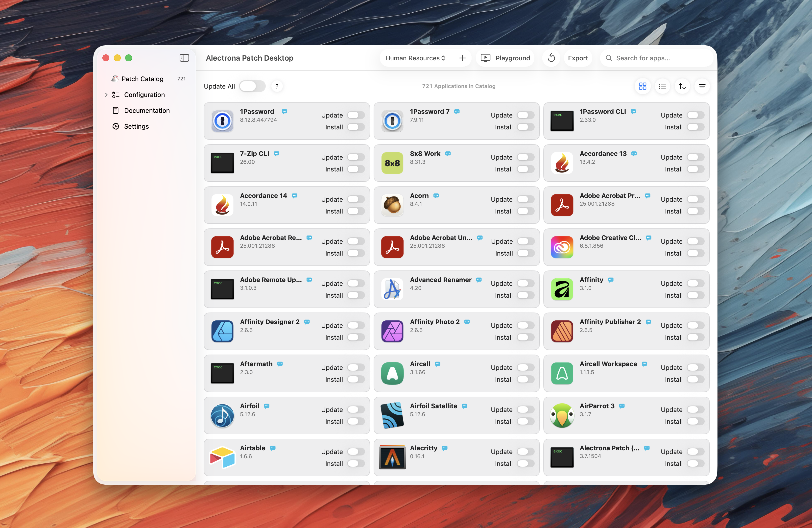Image resolution: width=812 pixels, height=528 pixels.
Task: Open the info bubble next to Aftermath
Action: pos(280,364)
